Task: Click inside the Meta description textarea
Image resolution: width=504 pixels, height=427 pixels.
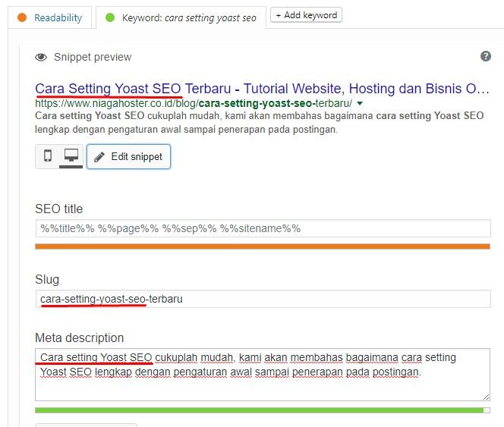Action: point(263,375)
